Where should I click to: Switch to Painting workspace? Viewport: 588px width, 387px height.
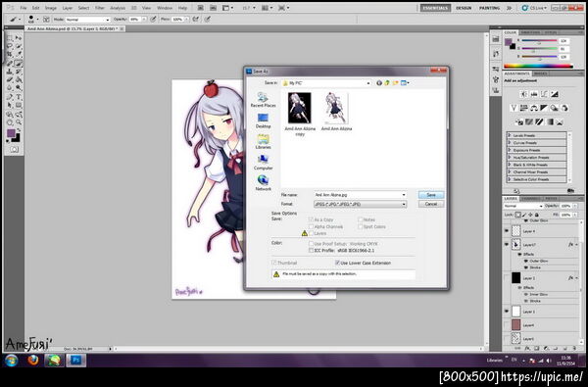click(x=489, y=8)
